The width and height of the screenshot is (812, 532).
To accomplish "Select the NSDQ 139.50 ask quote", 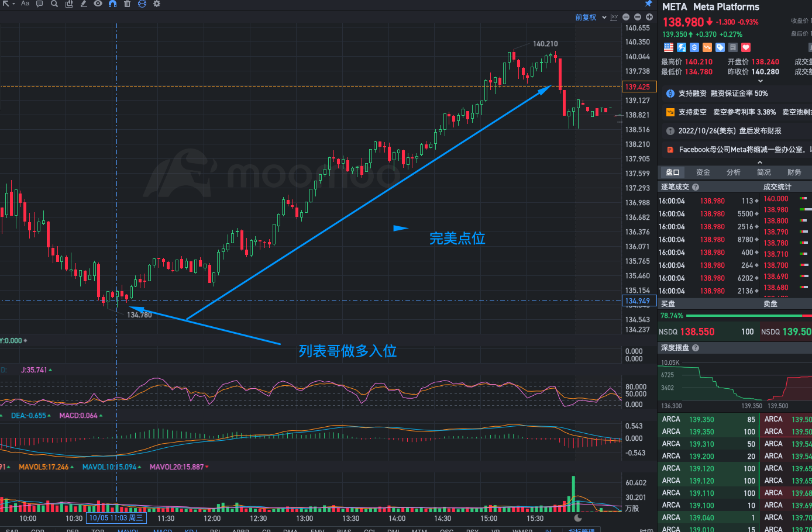I will (x=786, y=331).
